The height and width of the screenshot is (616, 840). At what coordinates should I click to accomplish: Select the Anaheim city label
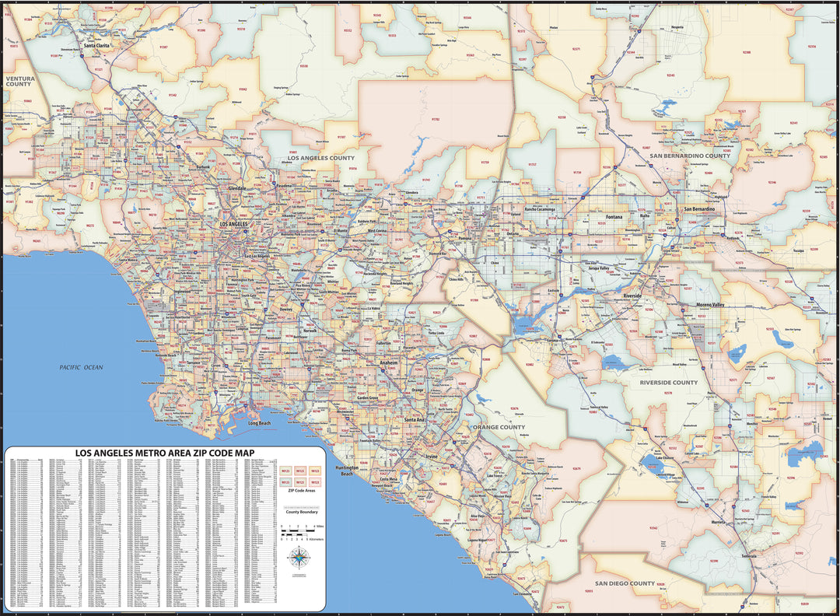389,362
